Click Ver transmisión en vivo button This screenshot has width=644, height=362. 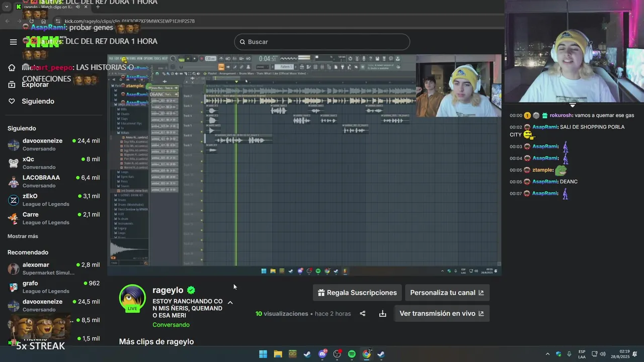click(x=442, y=313)
